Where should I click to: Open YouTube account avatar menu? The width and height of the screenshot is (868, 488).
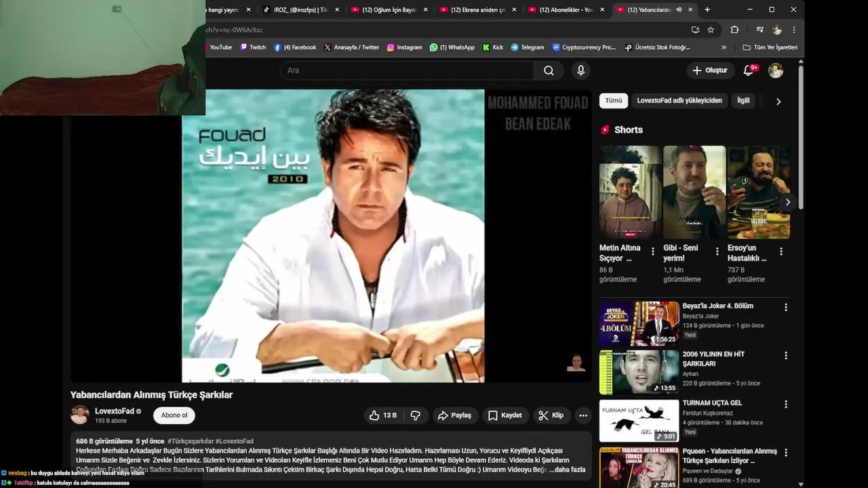click(x=776, y=70)
